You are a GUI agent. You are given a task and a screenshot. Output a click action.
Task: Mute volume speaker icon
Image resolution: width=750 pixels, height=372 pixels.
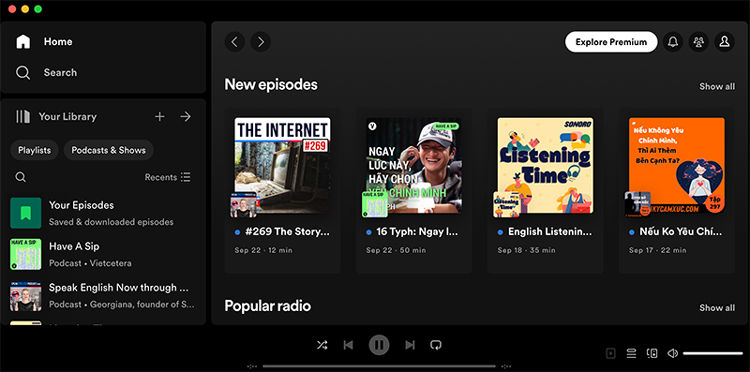(673, 353)
